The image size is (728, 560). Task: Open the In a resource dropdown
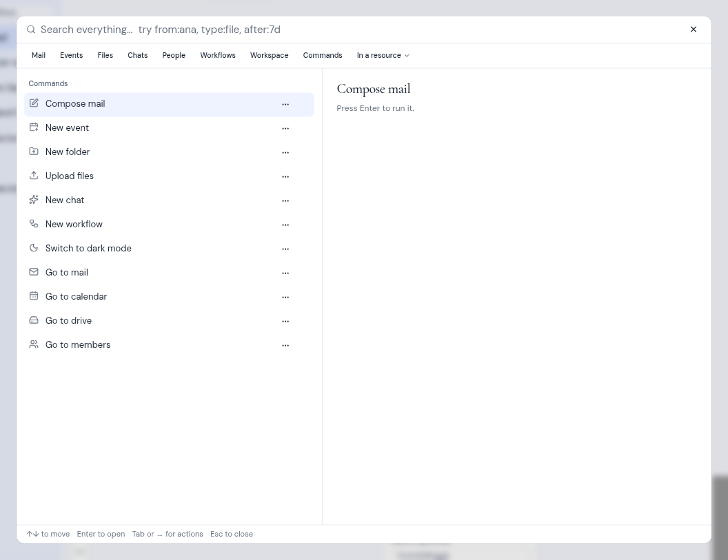coord(383,55)
